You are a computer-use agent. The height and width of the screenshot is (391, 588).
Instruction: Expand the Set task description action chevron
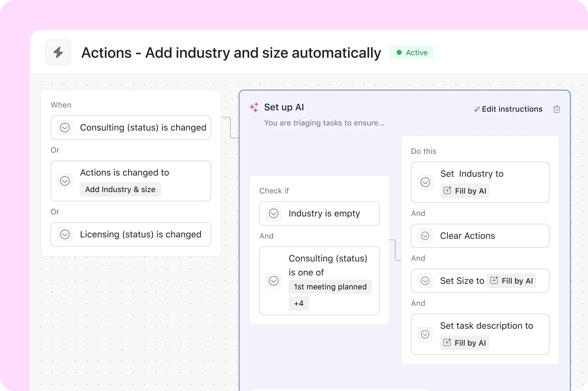click(425, 334)
